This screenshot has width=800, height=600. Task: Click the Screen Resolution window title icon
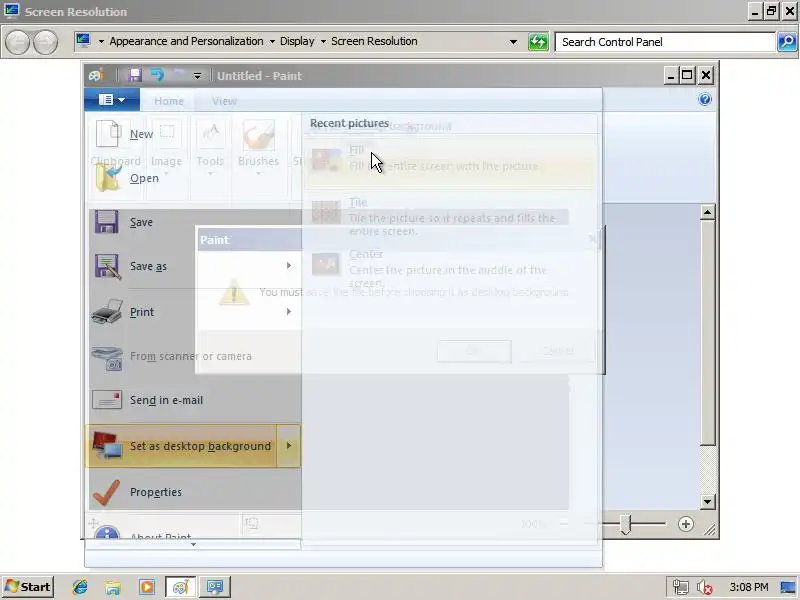[x=11, y=11]
